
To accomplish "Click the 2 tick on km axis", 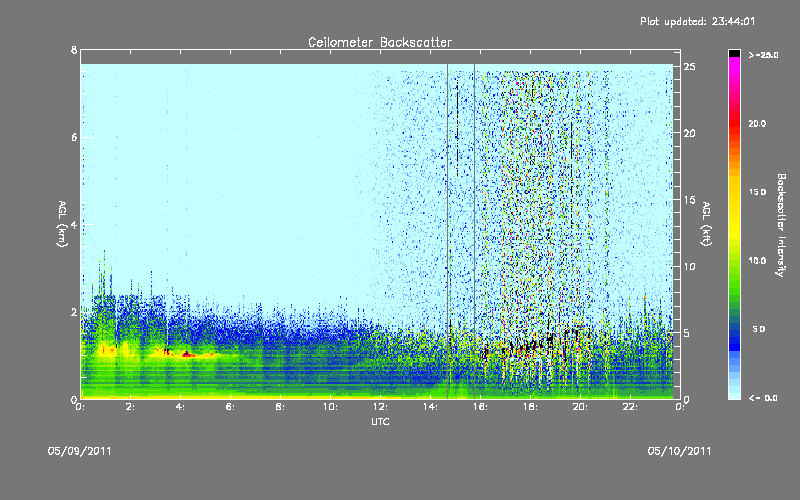I will pos(74,312).
